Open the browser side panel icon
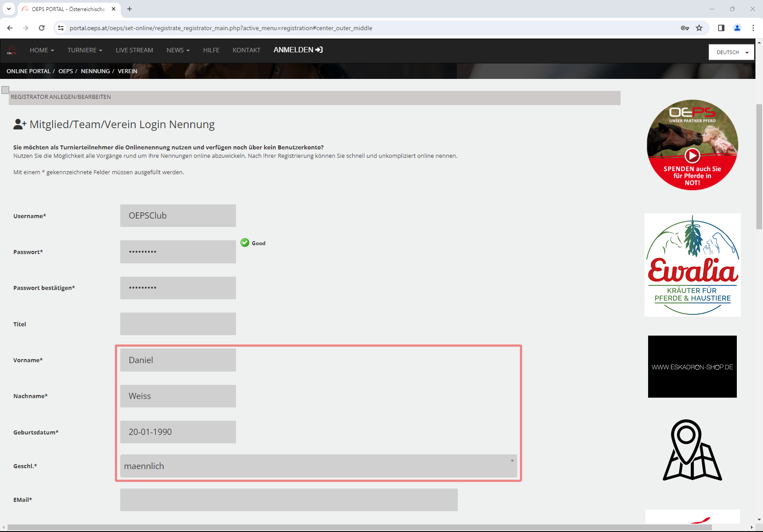 [x=721, y=28]
